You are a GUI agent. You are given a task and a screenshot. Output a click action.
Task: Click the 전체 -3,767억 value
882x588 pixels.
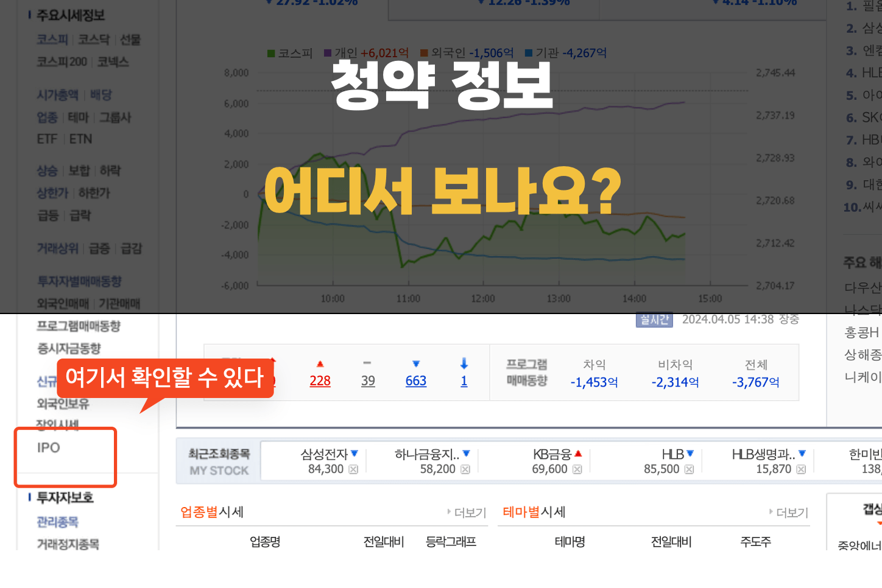point(756,382)
